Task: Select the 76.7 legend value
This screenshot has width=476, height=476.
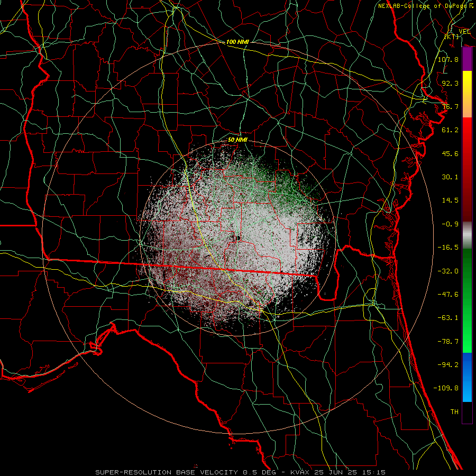Action: pos(450,106)
